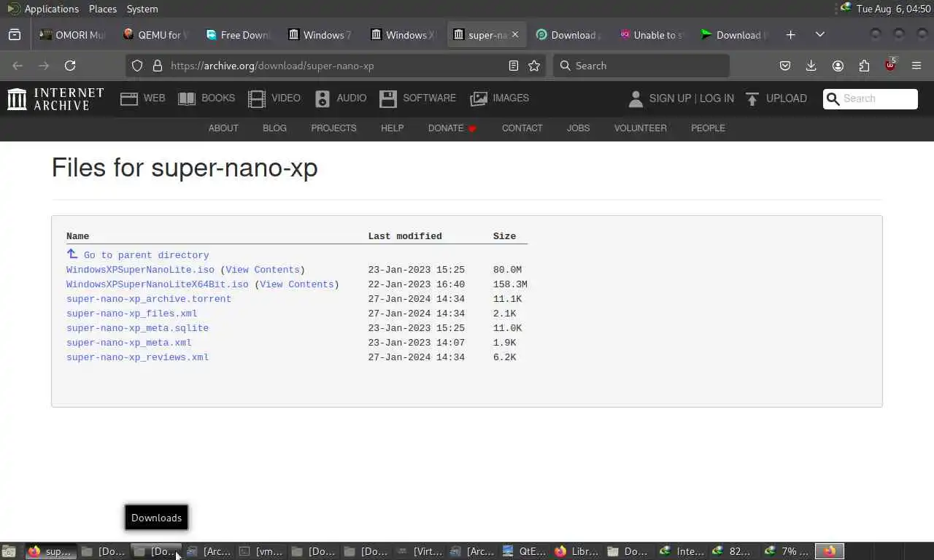The height and width of the screenshot is (560, 934).
Task: Open the Places menu
Action: [103, 9]
